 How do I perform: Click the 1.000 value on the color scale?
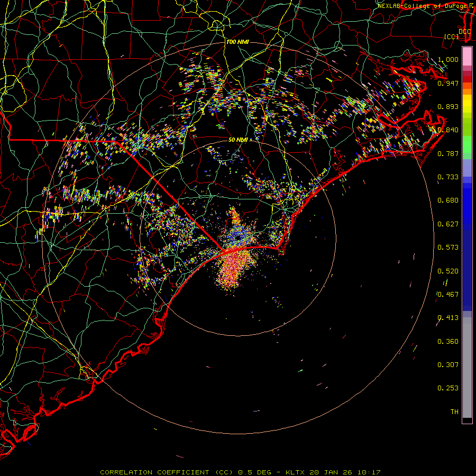click(448, 59)
